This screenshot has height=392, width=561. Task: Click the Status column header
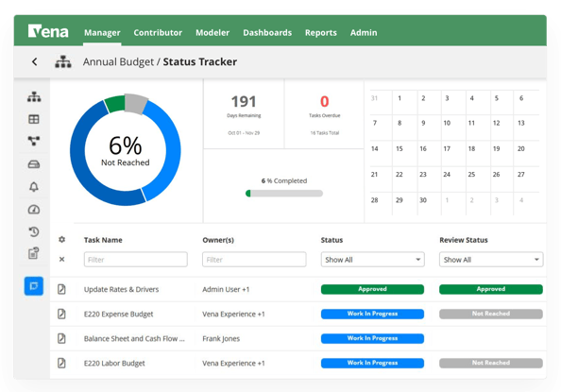click(x=331, y=240)
